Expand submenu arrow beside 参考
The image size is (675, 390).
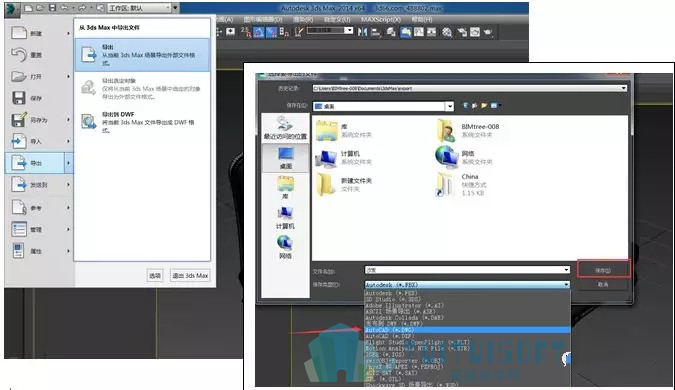click(68, 207)
